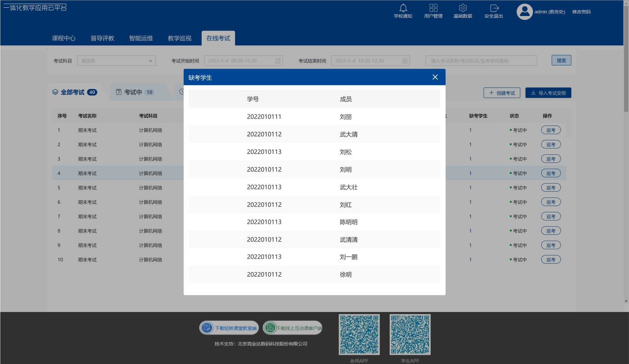This screenshot has width=629, height=364.
Task: Select the 考试中 tab
Action: coord(139,92)
